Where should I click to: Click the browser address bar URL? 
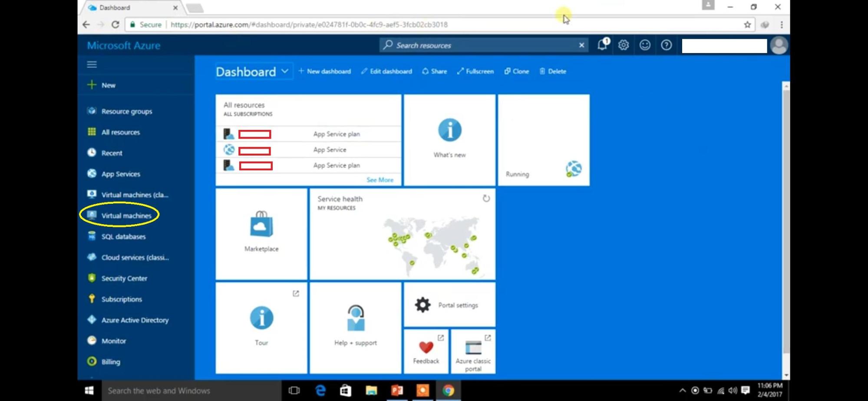pos(309,25)
